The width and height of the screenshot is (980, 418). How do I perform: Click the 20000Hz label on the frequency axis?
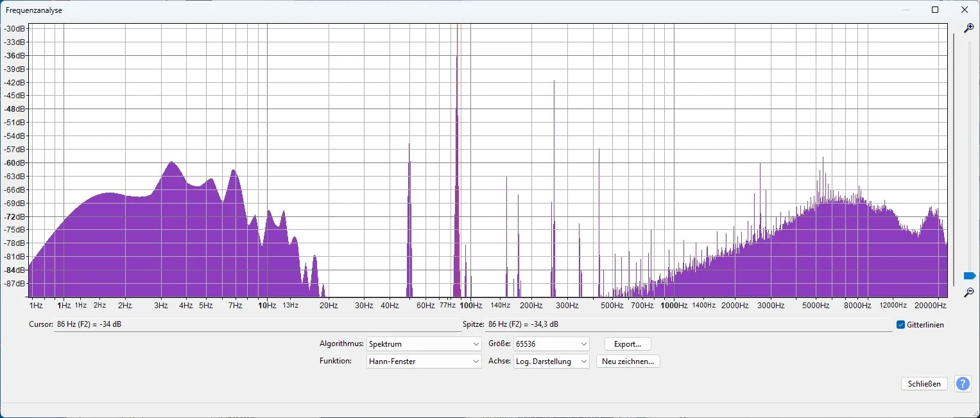(x=930, y=306)
